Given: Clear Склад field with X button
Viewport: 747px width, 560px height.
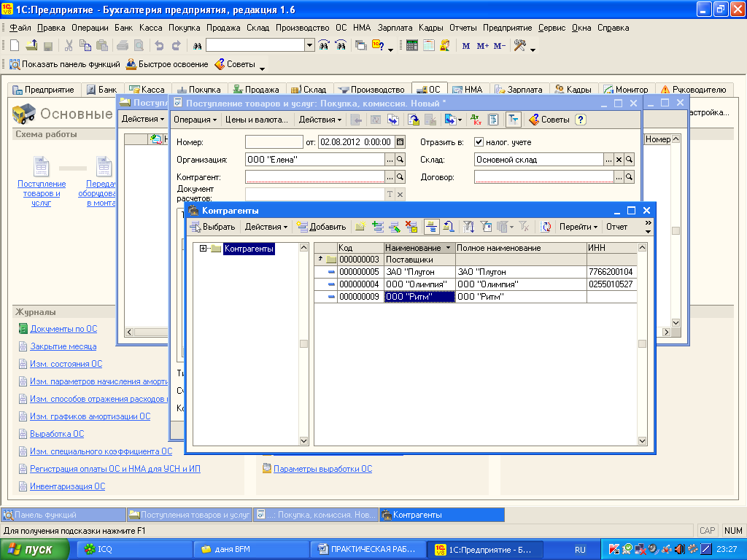Looking at the screenshot, I should click(x=619, y=160).
